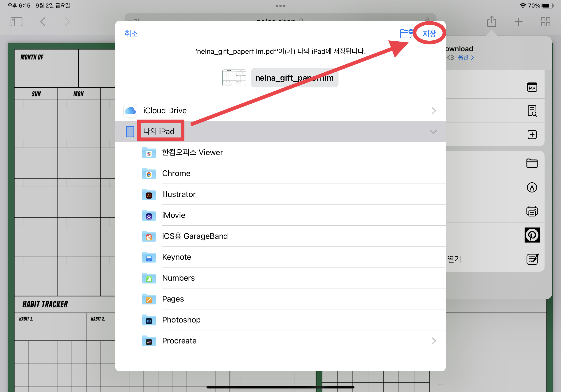Tap 취소 to cancel saving

(131, 33)
